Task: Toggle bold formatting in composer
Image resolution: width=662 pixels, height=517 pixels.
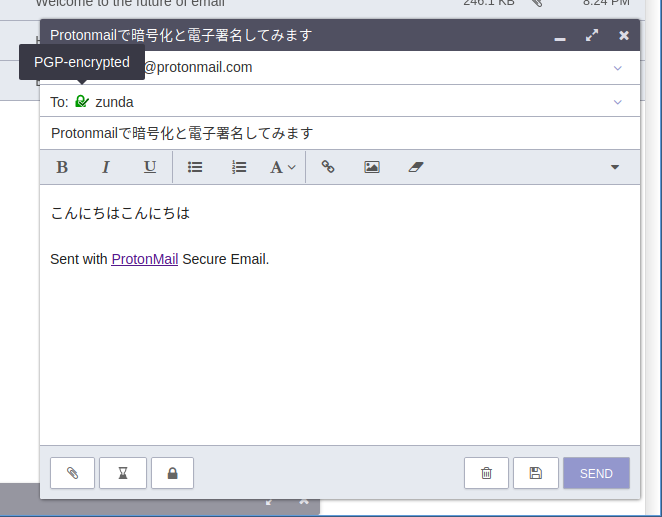Action: coord(62,167)
